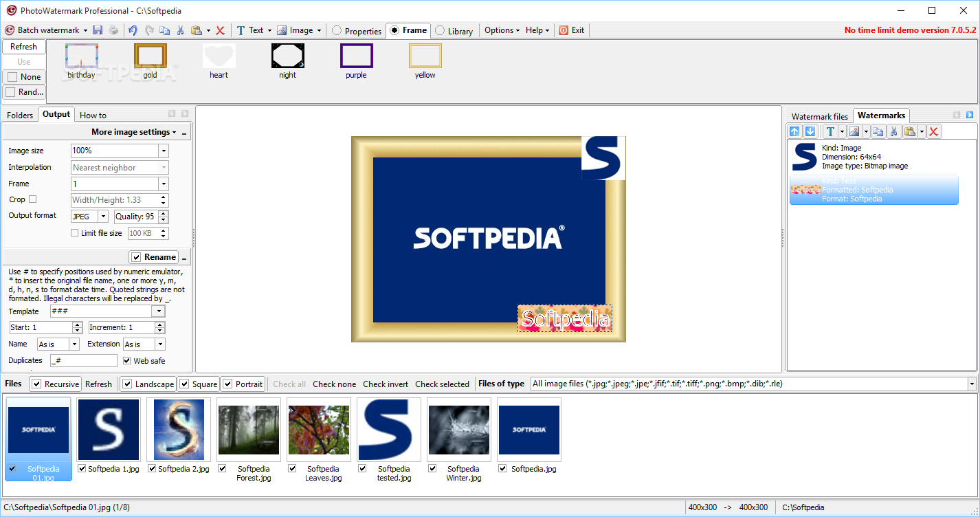Select the Properties radio button
The image size is (980, 517).
click(337, 31)
